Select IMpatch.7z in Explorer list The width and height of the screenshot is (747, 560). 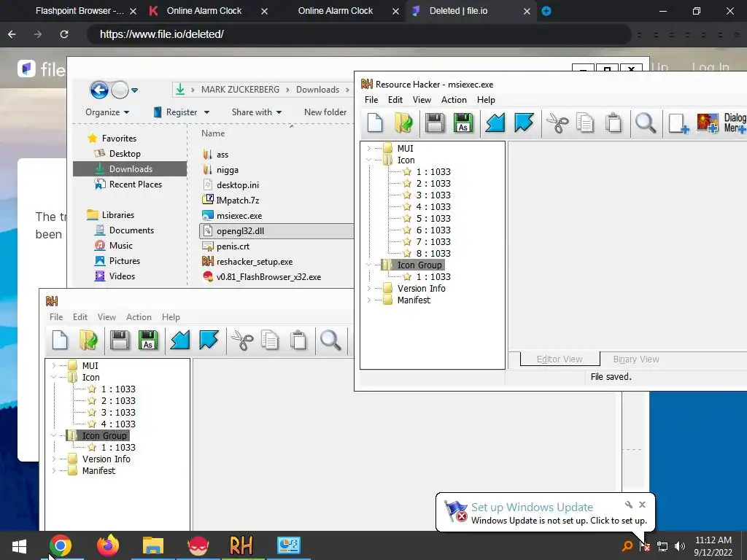237,201
